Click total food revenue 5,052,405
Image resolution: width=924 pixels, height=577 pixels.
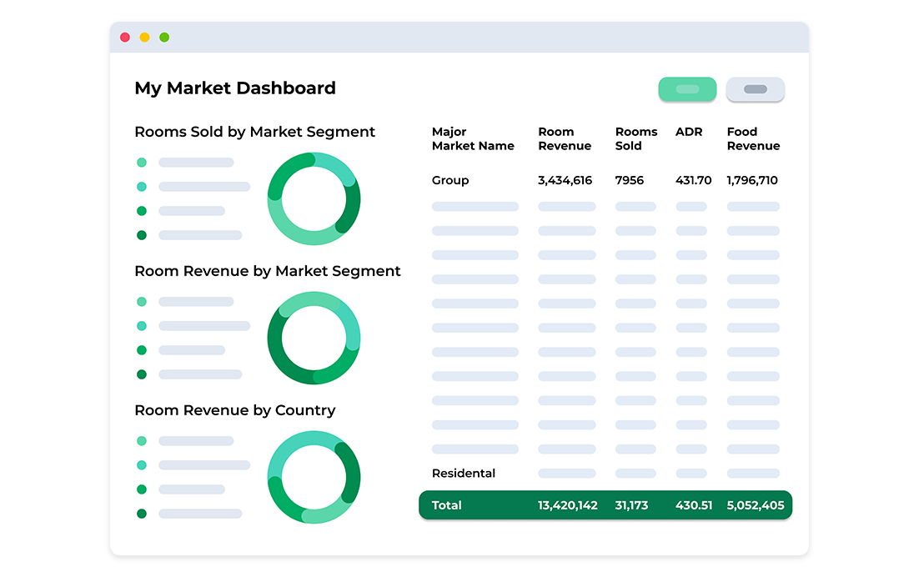(756, 505)
